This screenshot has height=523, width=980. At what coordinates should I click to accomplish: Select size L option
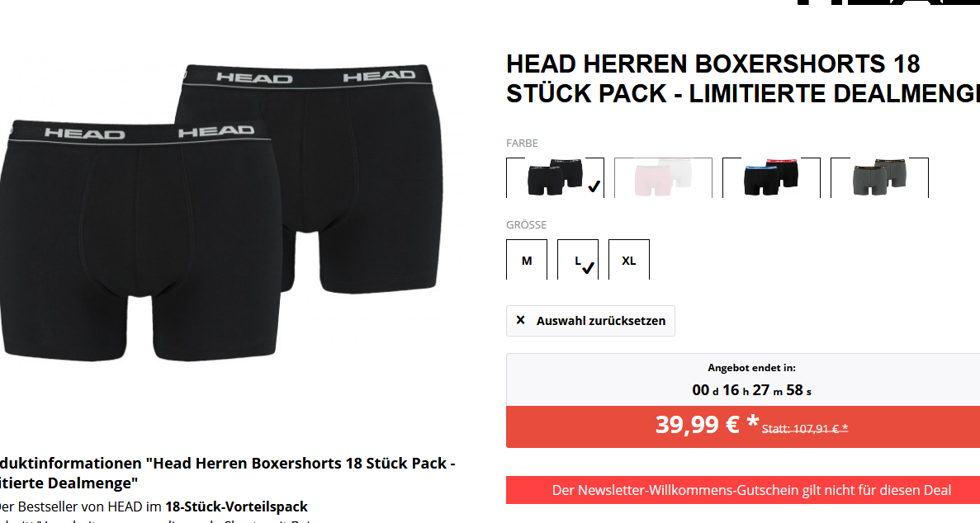577,259
